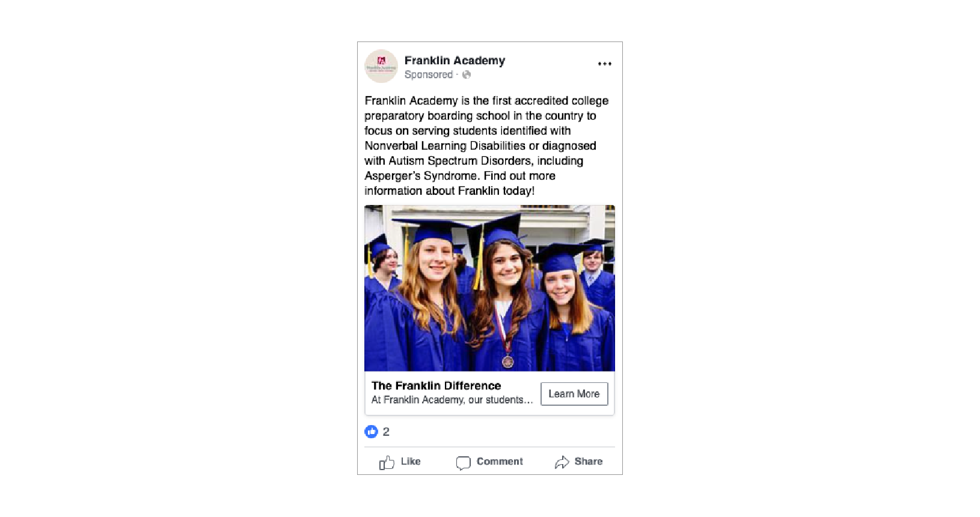View the 2 reactions count
Viewport: 980px width, 517px height.
[x=386, y=432]
